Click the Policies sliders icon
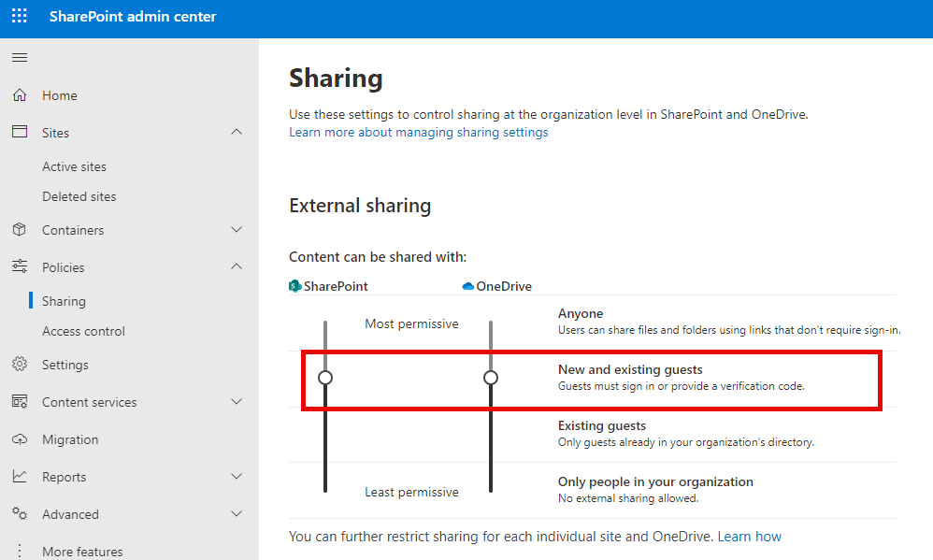This screenshot has width=933, height=560. (x=20, y=266)
